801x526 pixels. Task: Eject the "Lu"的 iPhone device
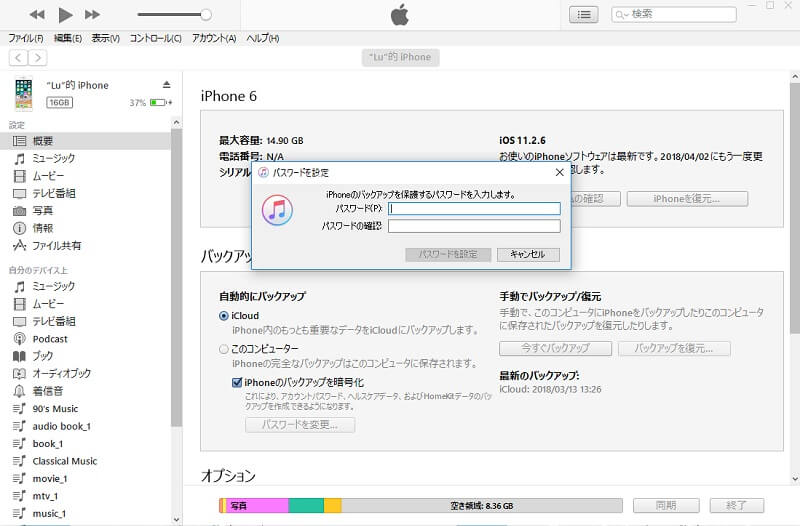pos(167,85)
